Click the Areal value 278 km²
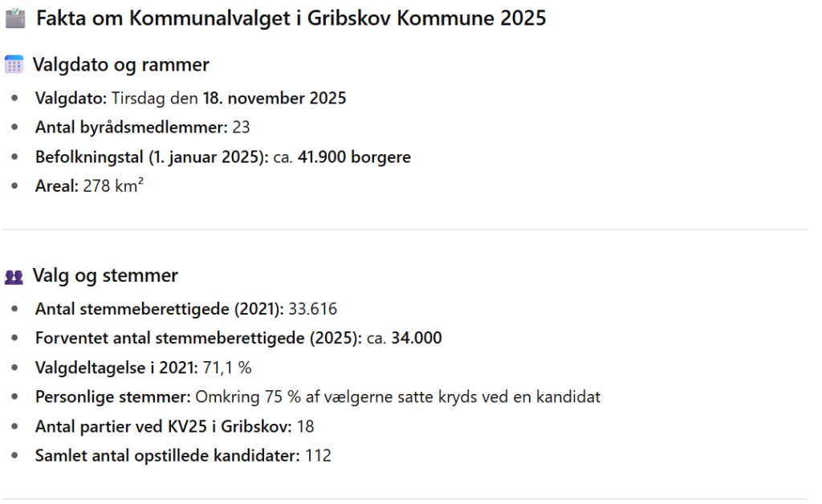This screenshot has height=504, width=822. coord(113,186)
